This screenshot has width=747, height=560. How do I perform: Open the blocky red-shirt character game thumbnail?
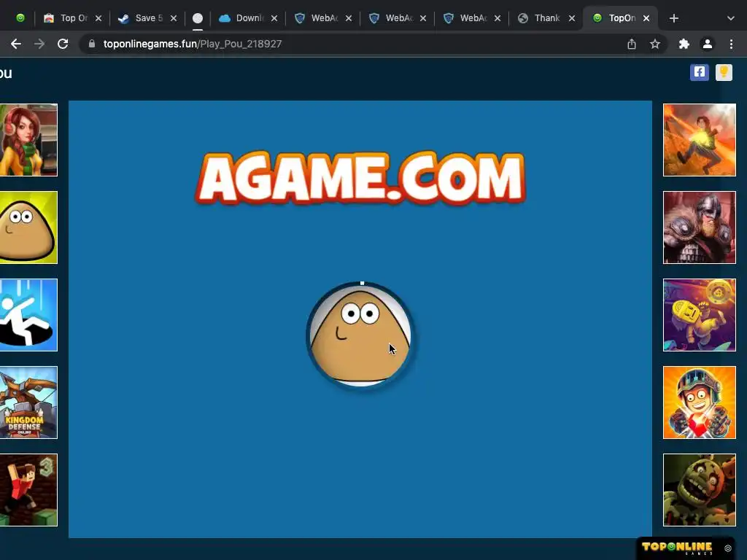(28, 490)
